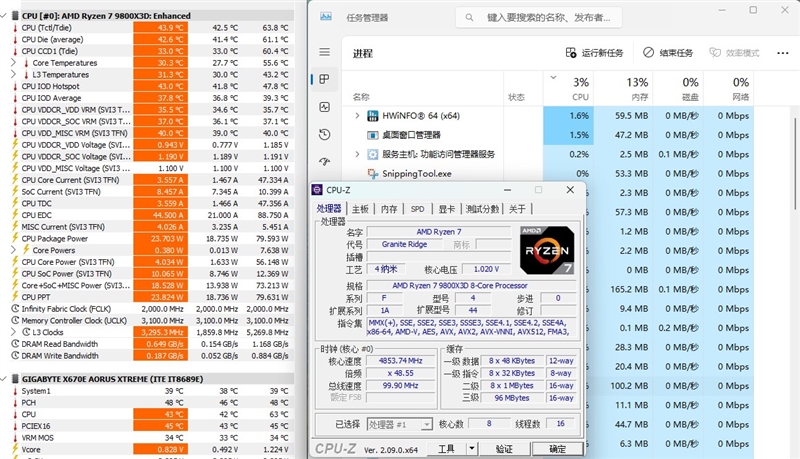Open the Tools dropdown arrow in CPU-Z
The width and height of the screenshot is (800, 459).
tap(472, 449)
